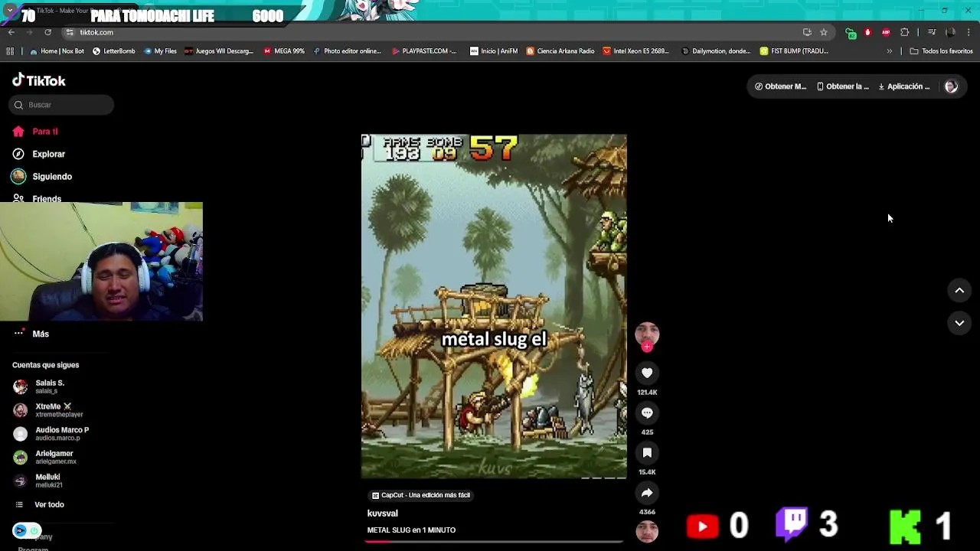
Task: Open Todos los favoritos bookmarks folder
Action: pos(941,51)
